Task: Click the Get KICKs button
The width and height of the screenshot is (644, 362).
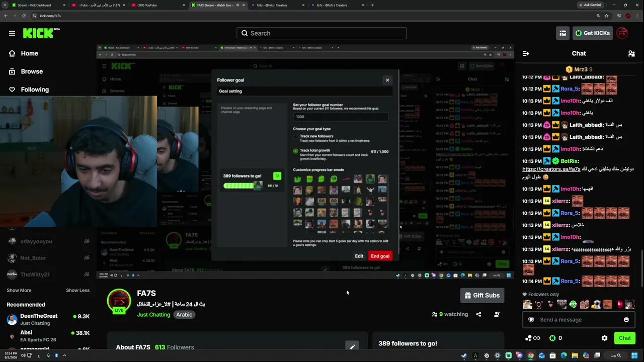Action: pyautogui.click(x=593, y=33)
